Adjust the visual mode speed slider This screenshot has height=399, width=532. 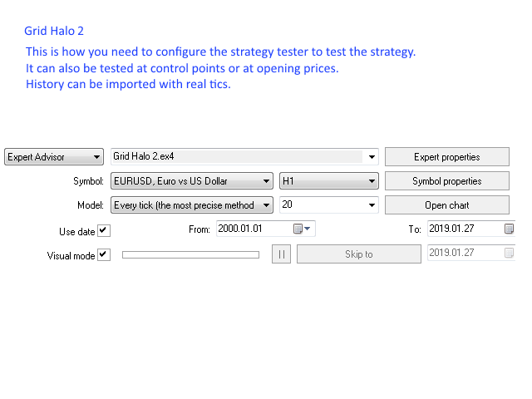click(x=190, y=255)
